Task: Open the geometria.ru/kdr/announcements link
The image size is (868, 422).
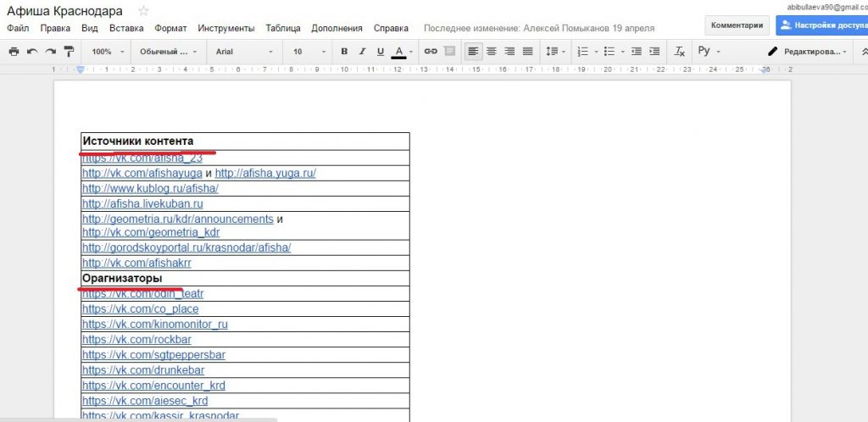Action: (x=178, y=219)
